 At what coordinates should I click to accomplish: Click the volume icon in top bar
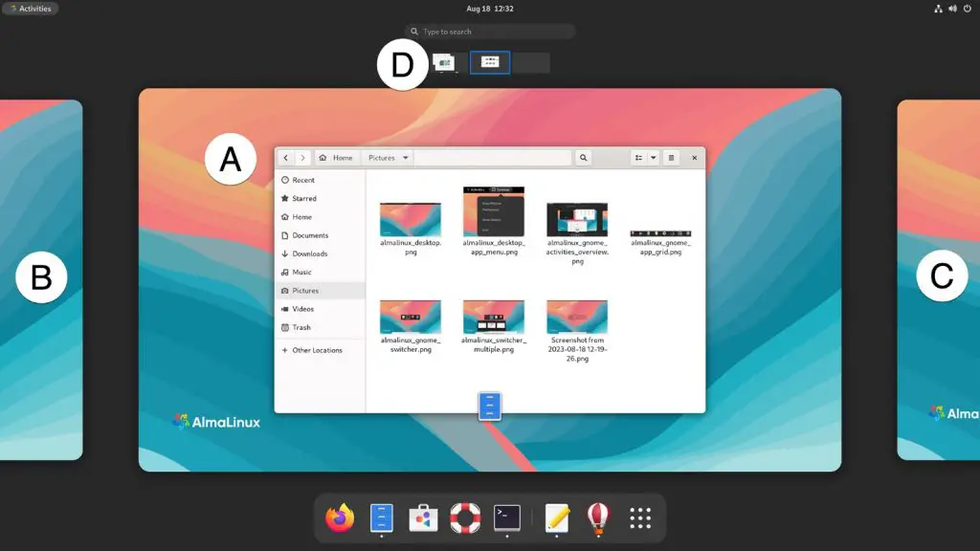pyautogui.click(x=952, y=9)
